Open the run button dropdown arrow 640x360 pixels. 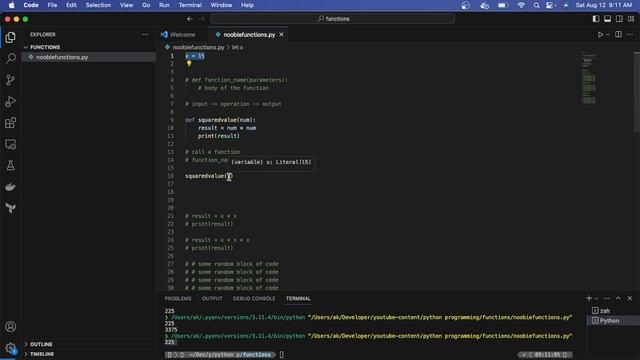pos(607,35)
